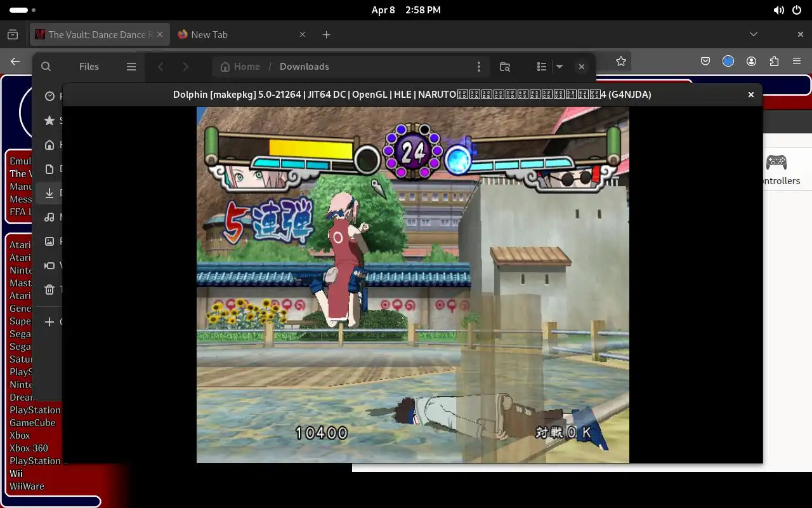This screenshot has width=812, height=508.
Task: Open Firefox tab overview icon left of tabs
Action: point(13,34)
